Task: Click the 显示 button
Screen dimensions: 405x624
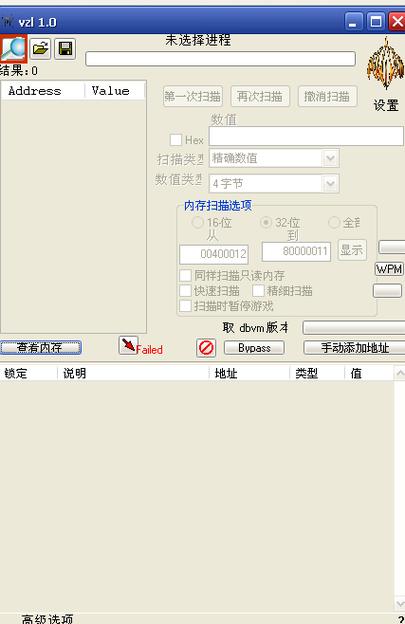Action: point(352,250)
